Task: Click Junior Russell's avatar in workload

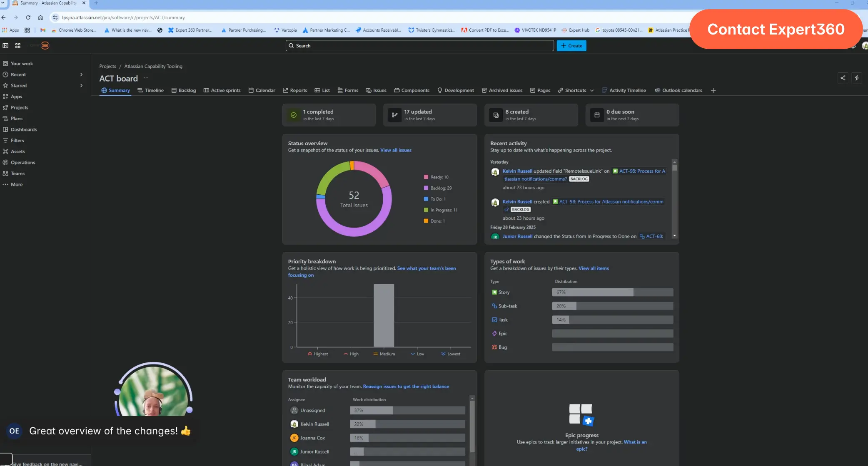Action: click(x=294, y=452)
